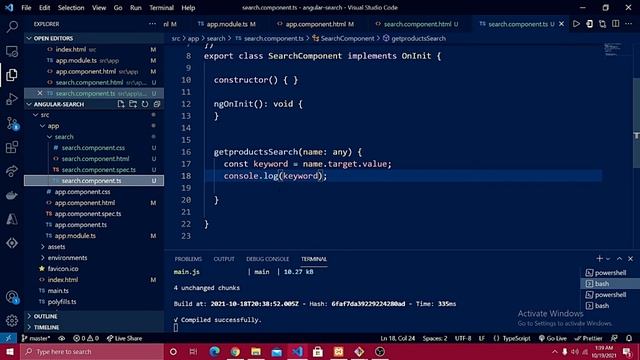Screen dimensions: 640x360
Task: Open terminal launch profile dropdown
Action: click(x=608, y=259)
